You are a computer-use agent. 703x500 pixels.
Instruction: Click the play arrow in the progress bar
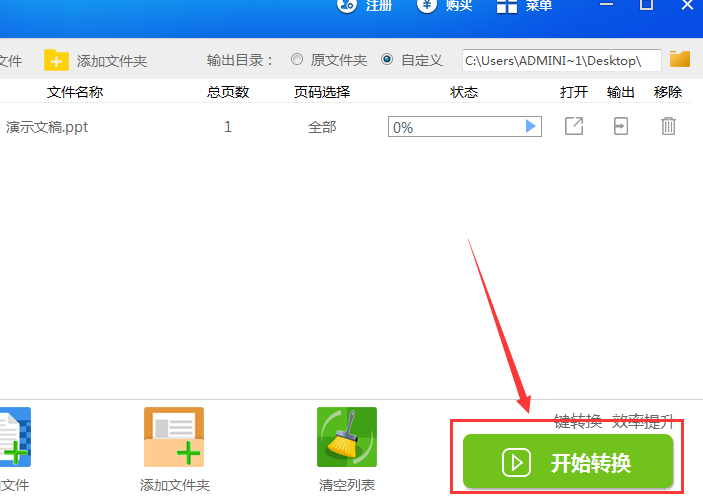[531, 127]
